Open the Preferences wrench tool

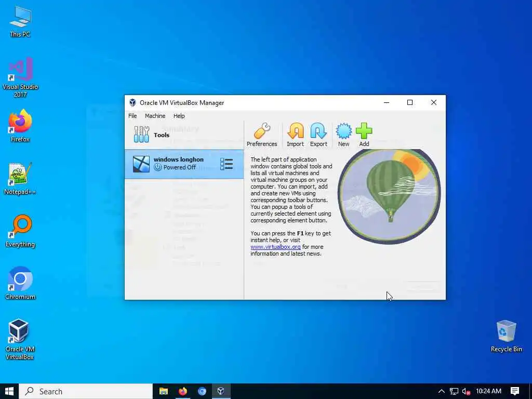coord(262,135)
